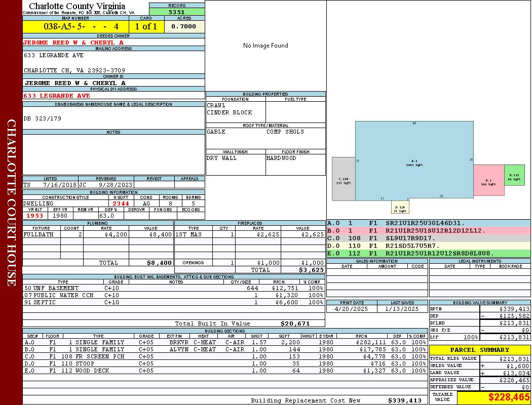Click the red taxable value $228,465
The width and height of the screenshot is (532, 405).
509,397
